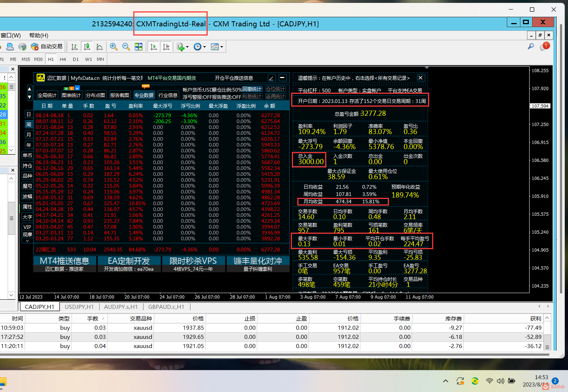Click the Auto Trading (自动交易) toolbar button

pos(47,47)
